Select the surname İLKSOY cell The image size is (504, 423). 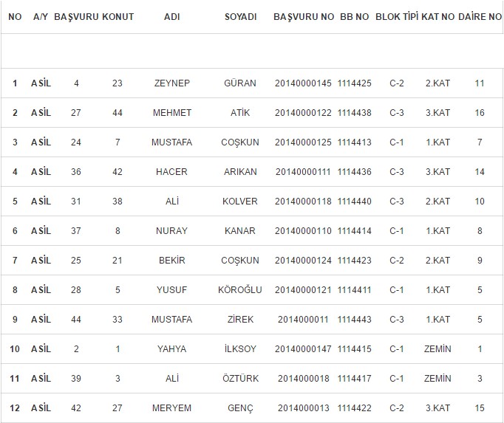[x=241, y=349]
